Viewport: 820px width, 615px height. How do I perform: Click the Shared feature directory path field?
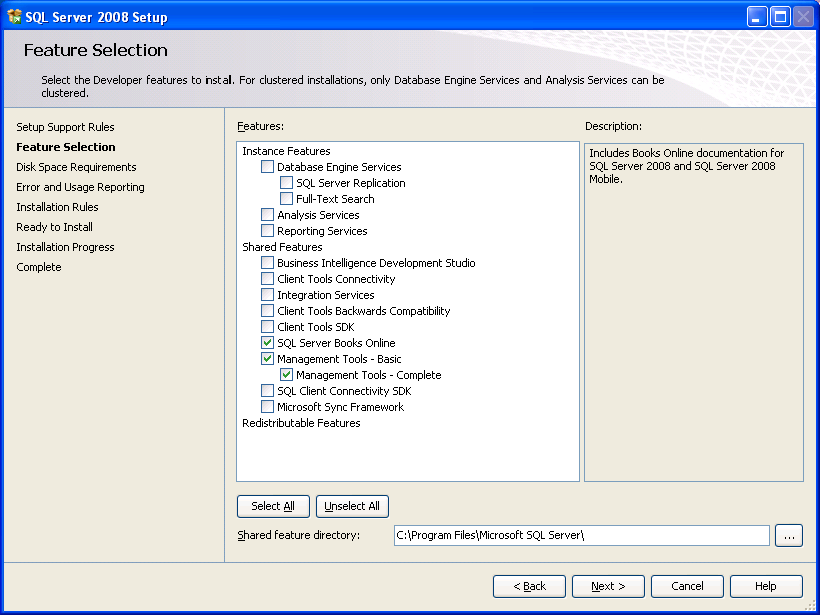[x=582, y=536]
